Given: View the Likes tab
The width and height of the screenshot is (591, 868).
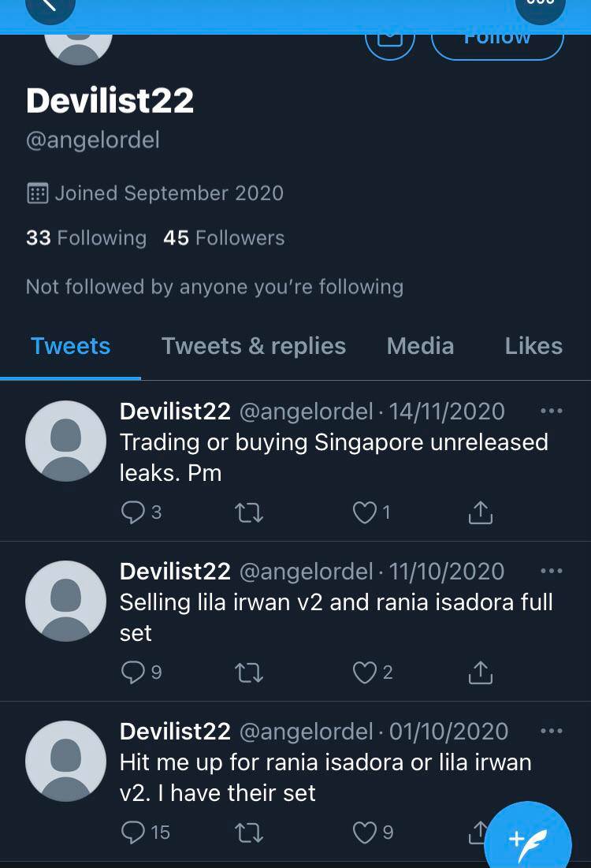Looking at the screenshot, I should coord(533,346).
